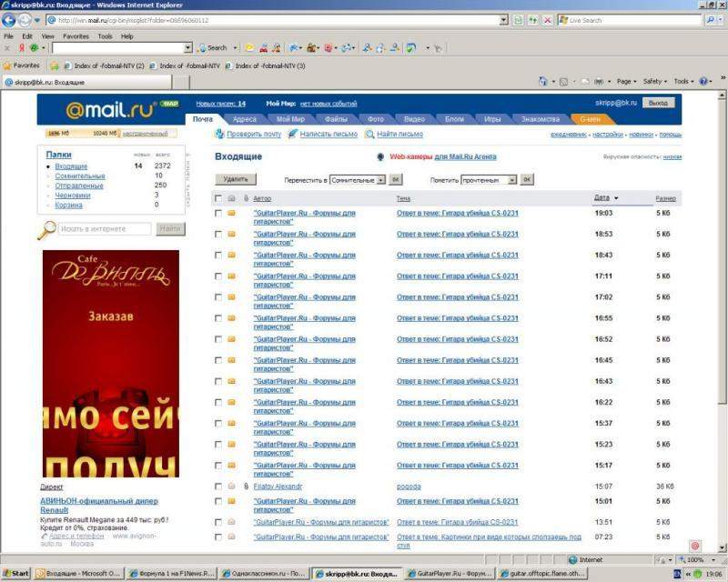
Task: Click the attachment paperclip in Filatov Alexandr row
Action: click(x=246, y=486)
